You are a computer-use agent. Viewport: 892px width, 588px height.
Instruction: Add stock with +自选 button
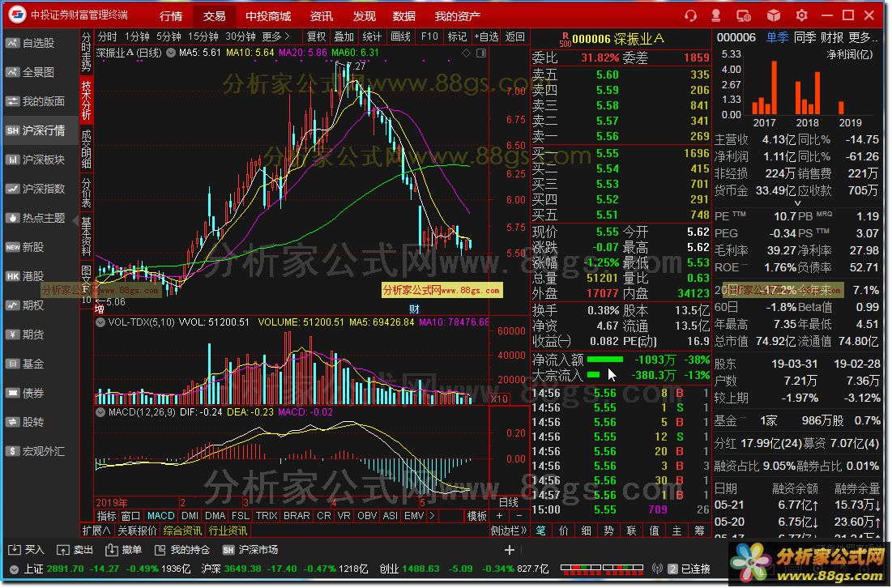pyautogui.click(x=486, y=36)
